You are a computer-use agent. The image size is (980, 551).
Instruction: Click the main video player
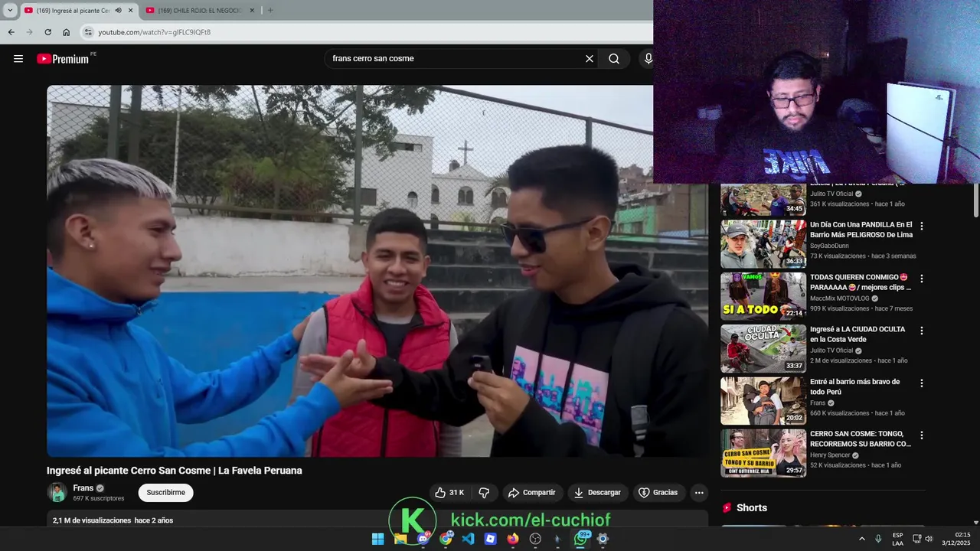(377, 271)
